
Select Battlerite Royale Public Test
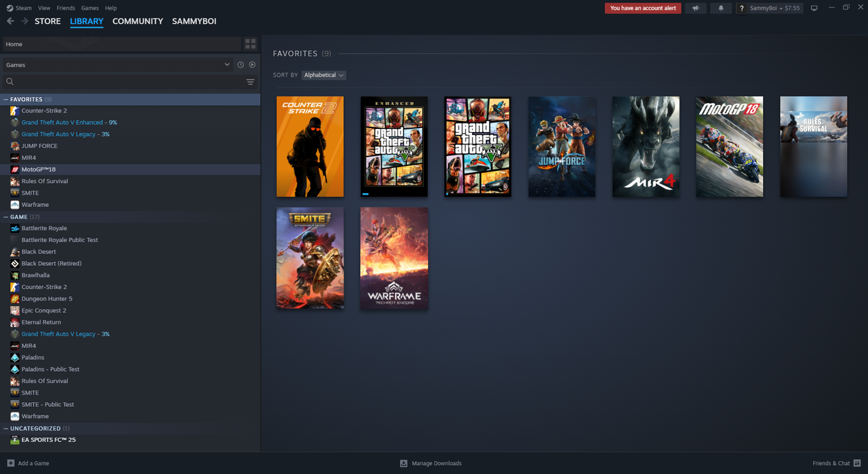(130, 240)
